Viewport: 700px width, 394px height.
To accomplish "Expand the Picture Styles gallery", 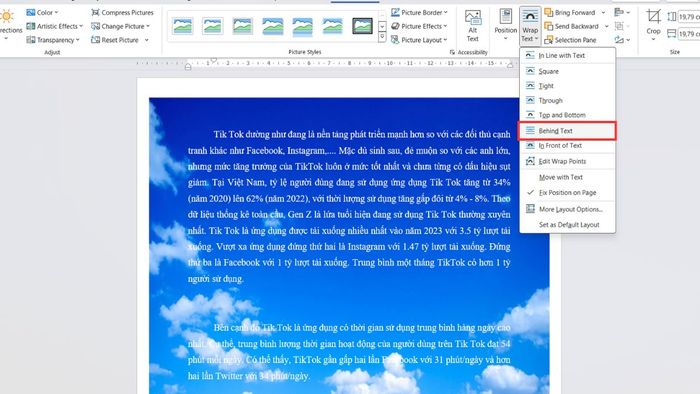I will [x=382, y=37].
